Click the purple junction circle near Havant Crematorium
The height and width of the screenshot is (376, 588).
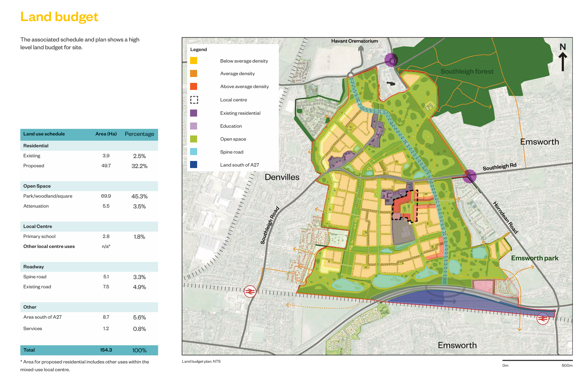[391, 60]
